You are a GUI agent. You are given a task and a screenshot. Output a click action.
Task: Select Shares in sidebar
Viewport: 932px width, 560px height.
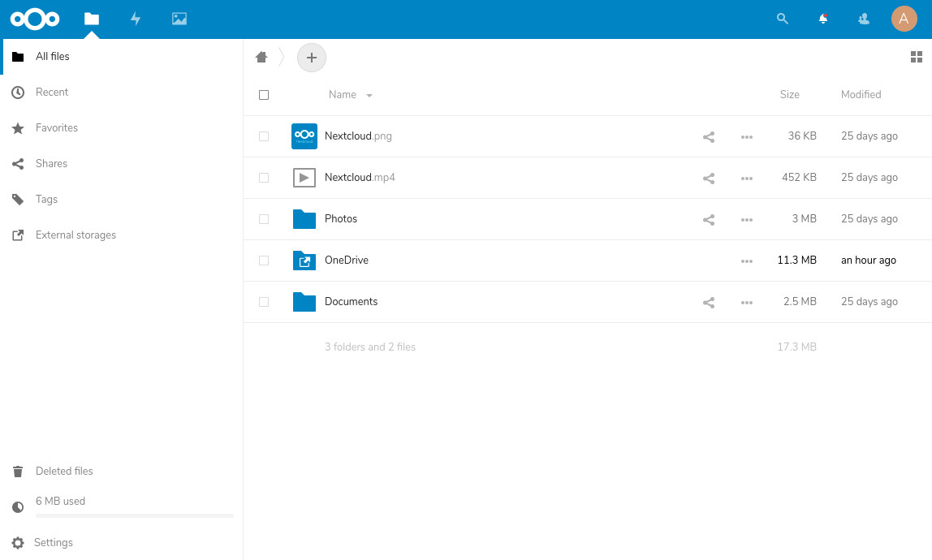point(121,163)
